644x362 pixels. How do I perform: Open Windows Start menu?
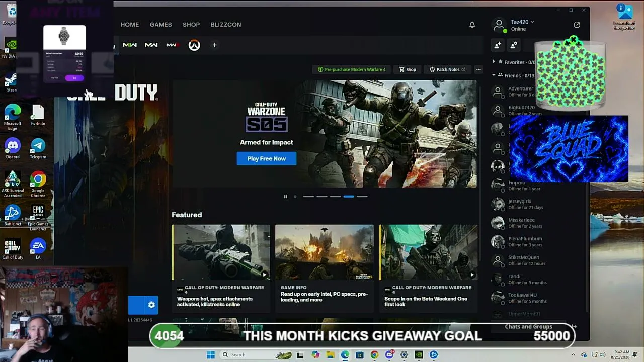[x=211, y=355]
